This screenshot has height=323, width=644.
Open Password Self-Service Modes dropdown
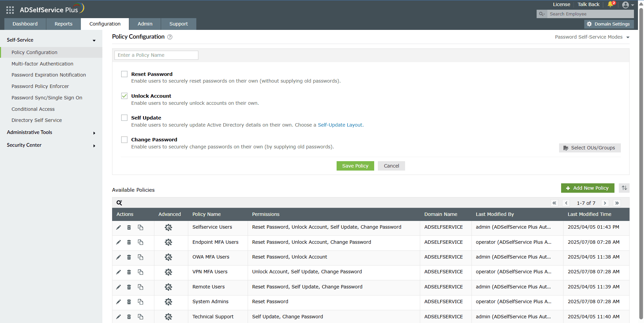(x=592, y=37)
